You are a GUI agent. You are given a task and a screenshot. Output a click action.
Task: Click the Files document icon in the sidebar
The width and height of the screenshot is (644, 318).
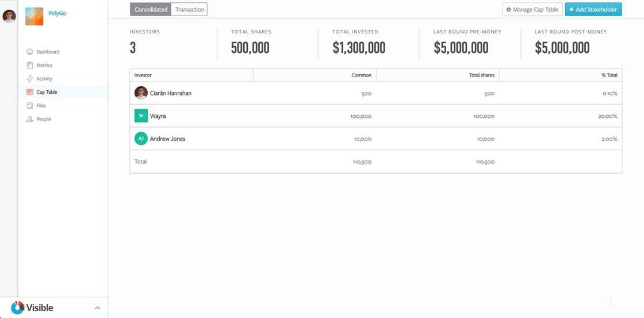pyautogui.click(x=29, y=106)
